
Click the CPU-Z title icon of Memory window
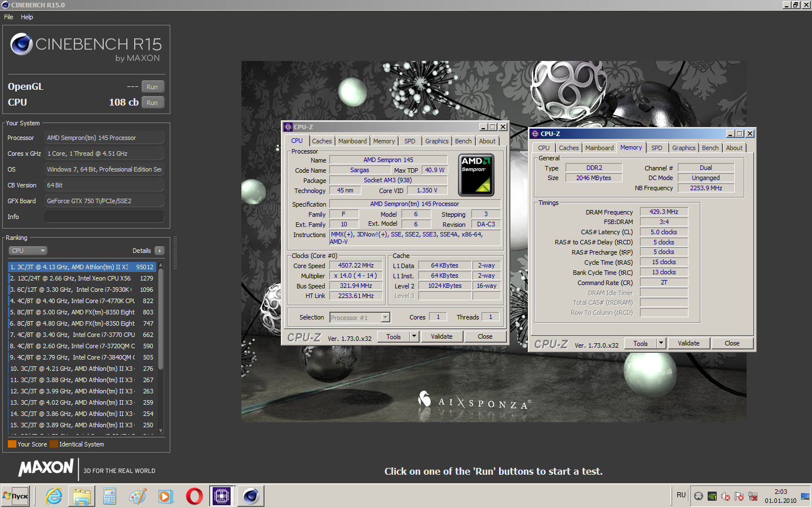[x=535, y=134]
